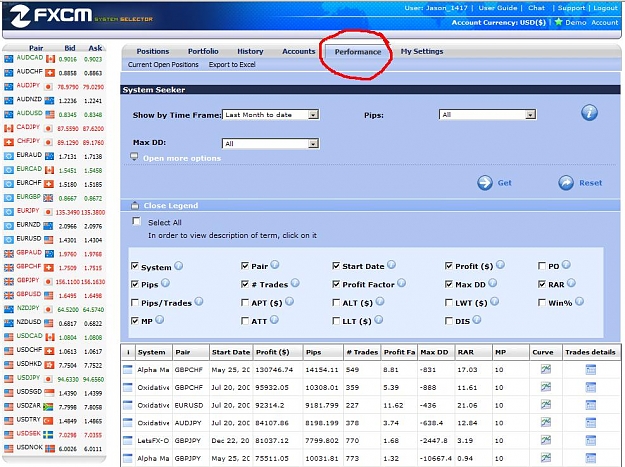The image size is (625, 467).
Task: Open info icon next to Profit ($) term
Action: [x=500, y=265]
